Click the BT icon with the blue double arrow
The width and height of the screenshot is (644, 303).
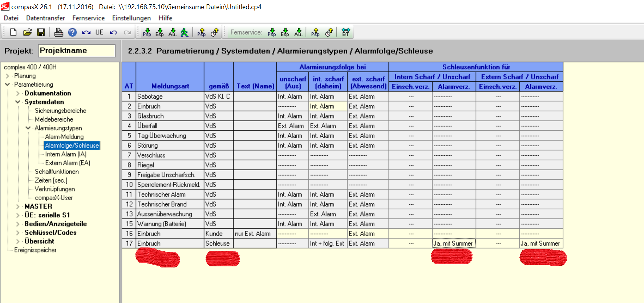(x=345, y=32)
